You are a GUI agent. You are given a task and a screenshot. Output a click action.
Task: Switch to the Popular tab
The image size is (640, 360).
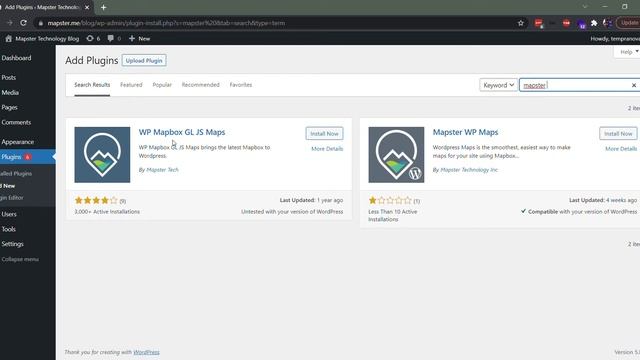162,85
